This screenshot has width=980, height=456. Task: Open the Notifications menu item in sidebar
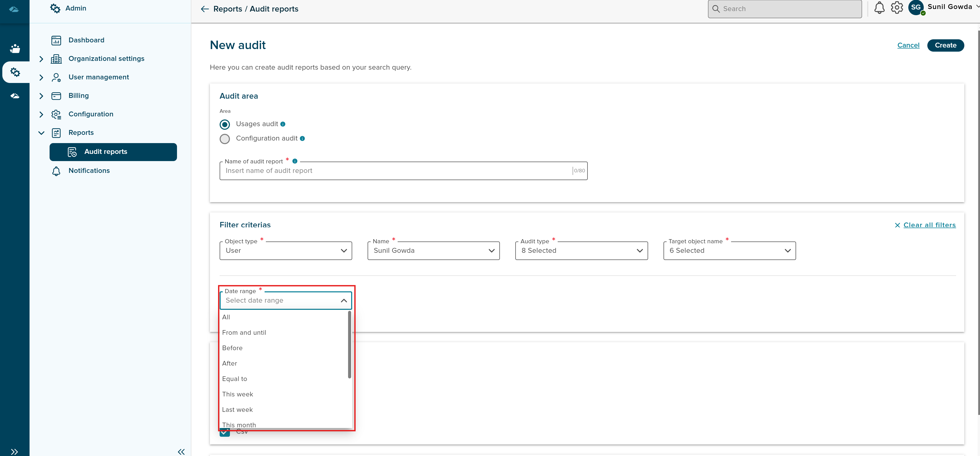pyautogui.click(x=89, y=171)
